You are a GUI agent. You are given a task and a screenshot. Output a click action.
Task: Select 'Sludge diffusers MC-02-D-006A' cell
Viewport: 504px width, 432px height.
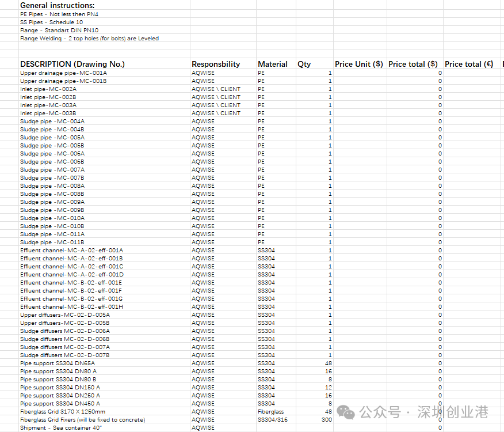(104, 331)
